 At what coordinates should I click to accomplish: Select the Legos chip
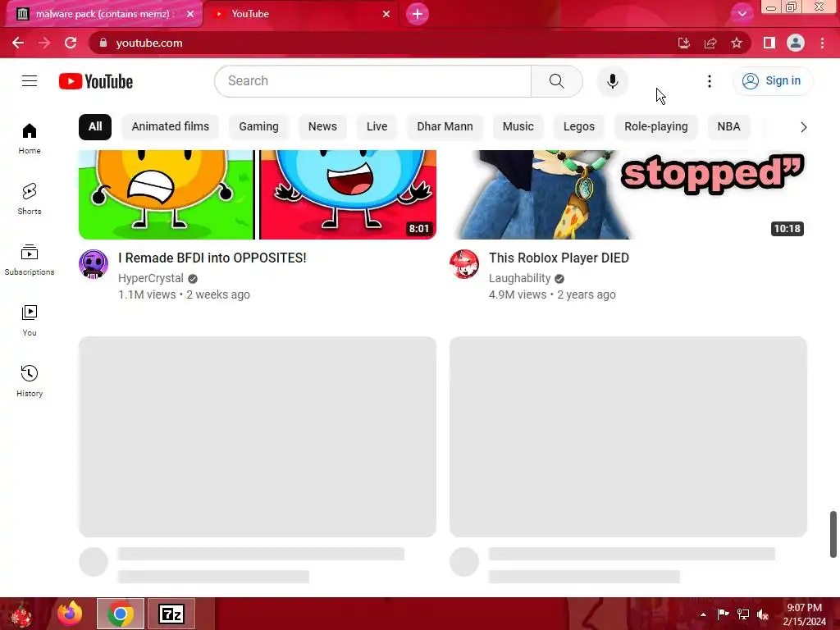(x=579, y=127)
